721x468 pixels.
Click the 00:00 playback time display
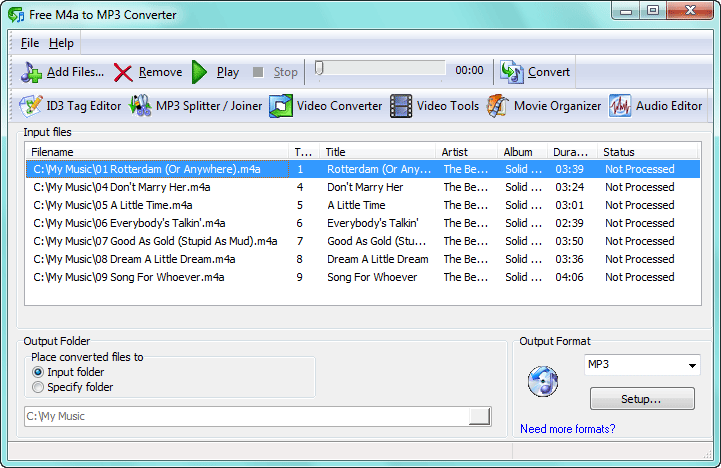pyautogui.click(x=469, y=70)
